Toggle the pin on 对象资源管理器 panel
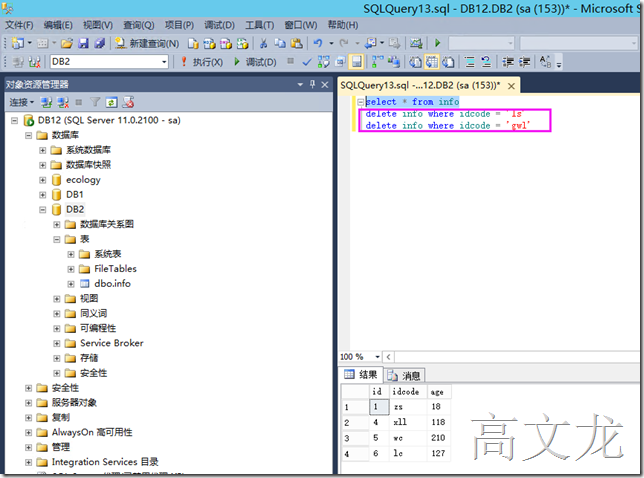644x478 pixels. [x=313, y=84]
